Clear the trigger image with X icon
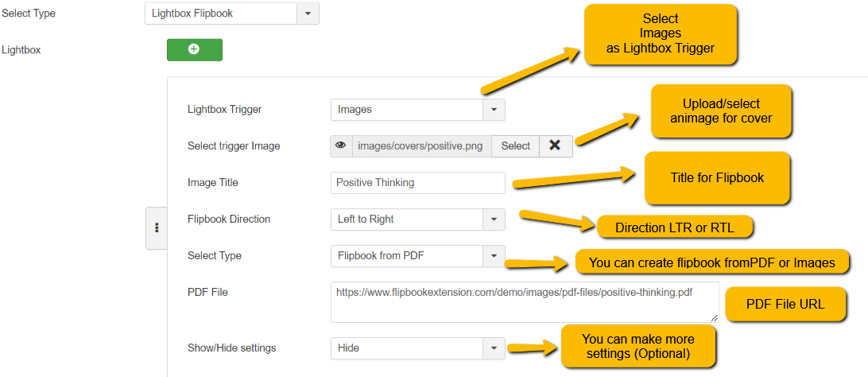 point(555,146)
